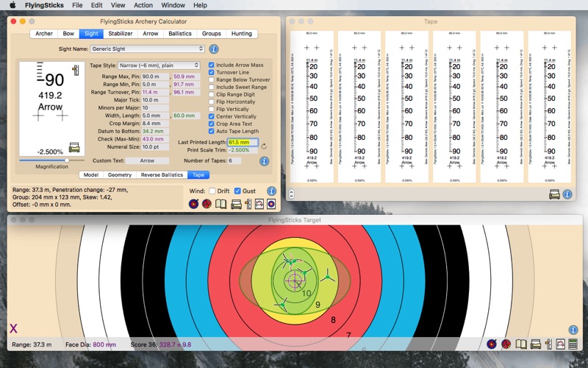Select the Model sub-tab
The image size is (588, 368).
90,175
